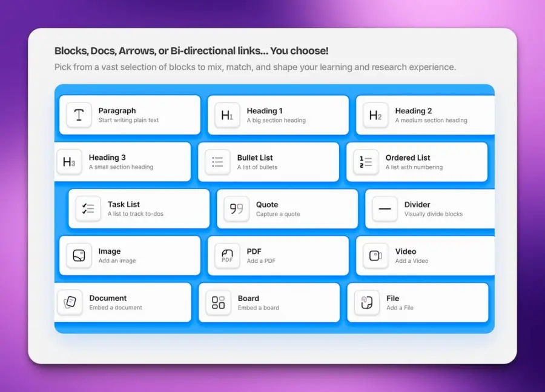This screenshot has width=545, height=392.
Task: Click the Document embed icon
Action: [x=70, y=302]
